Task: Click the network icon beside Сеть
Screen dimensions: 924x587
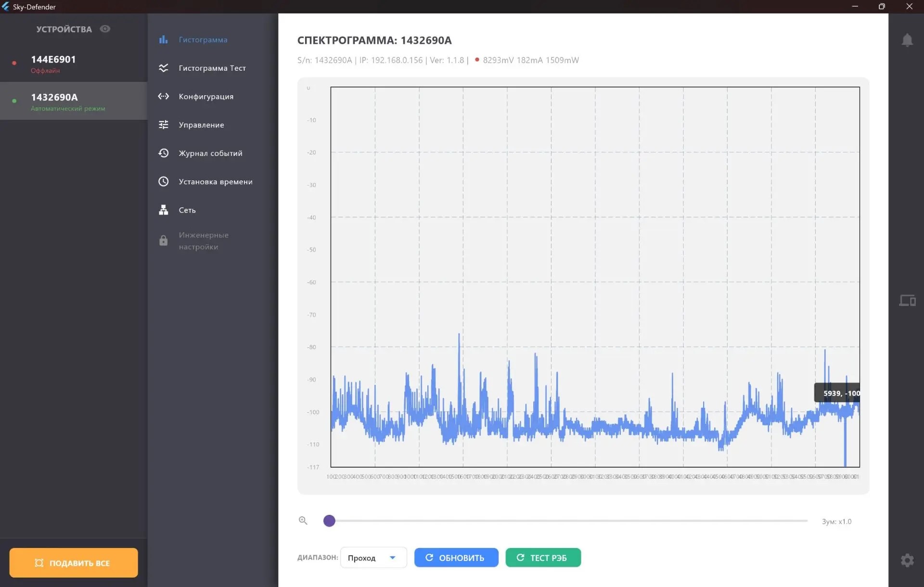Action: pos(164,210)
